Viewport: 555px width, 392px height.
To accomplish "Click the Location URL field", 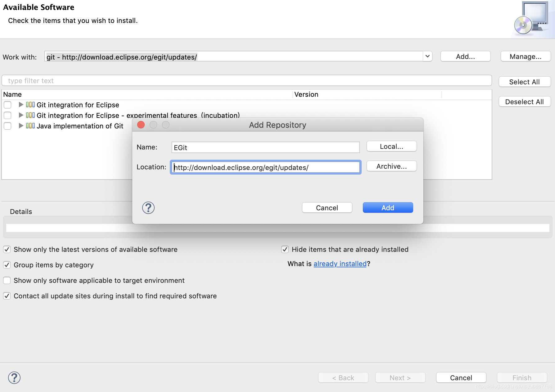I will [x=265, y=167].
